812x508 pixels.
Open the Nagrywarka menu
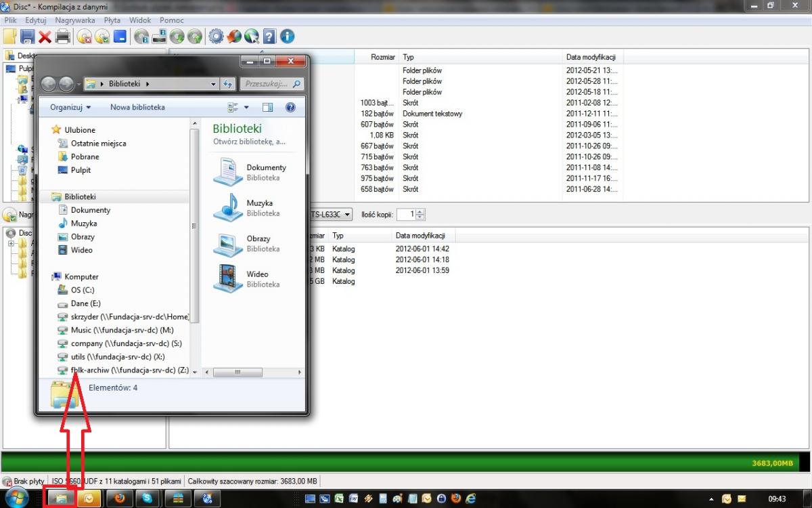click(x=74, y=20)
